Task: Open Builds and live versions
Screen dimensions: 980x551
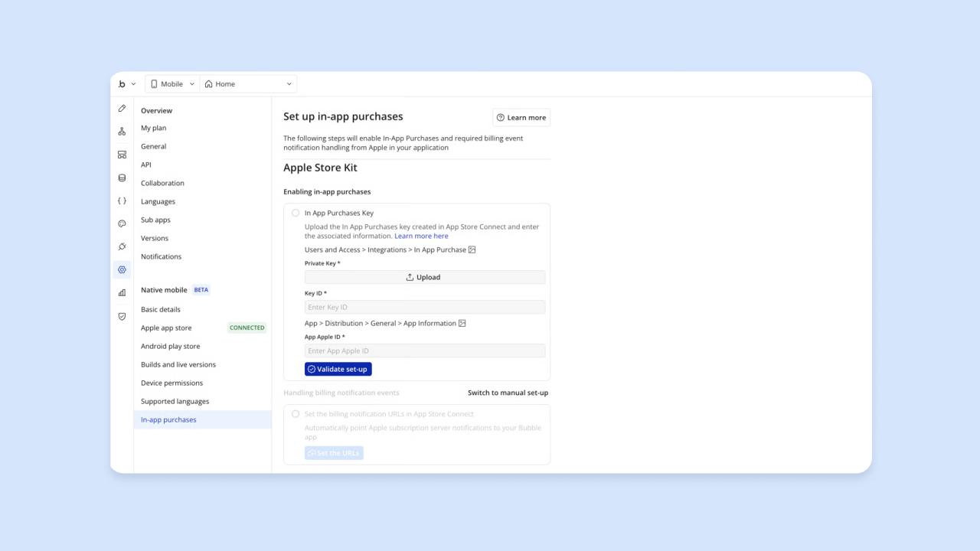Action: (178, 364)
